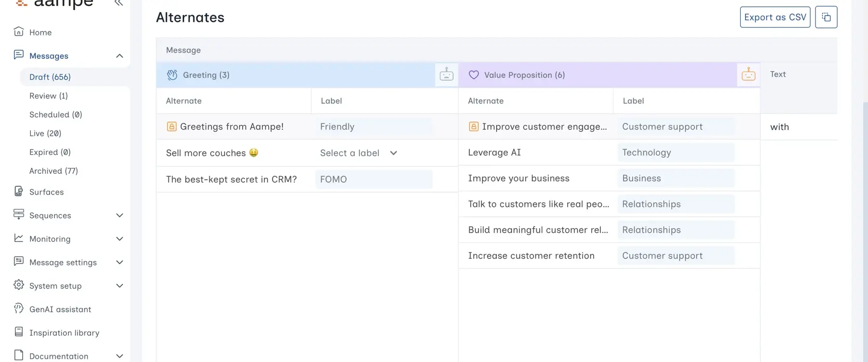This screenshot has width=868, height=362.
Task: Click the Home house icon
Action: pyautogui.click(x=19, y=32)
